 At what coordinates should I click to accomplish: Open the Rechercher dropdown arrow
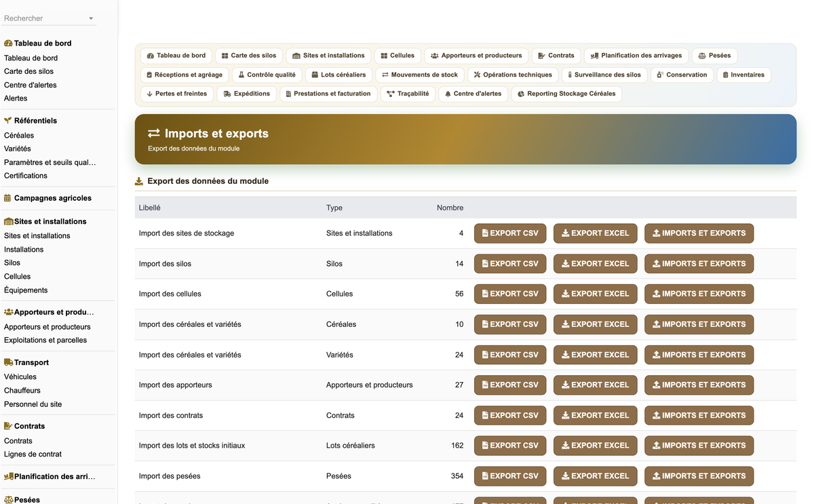pos(91,18)
